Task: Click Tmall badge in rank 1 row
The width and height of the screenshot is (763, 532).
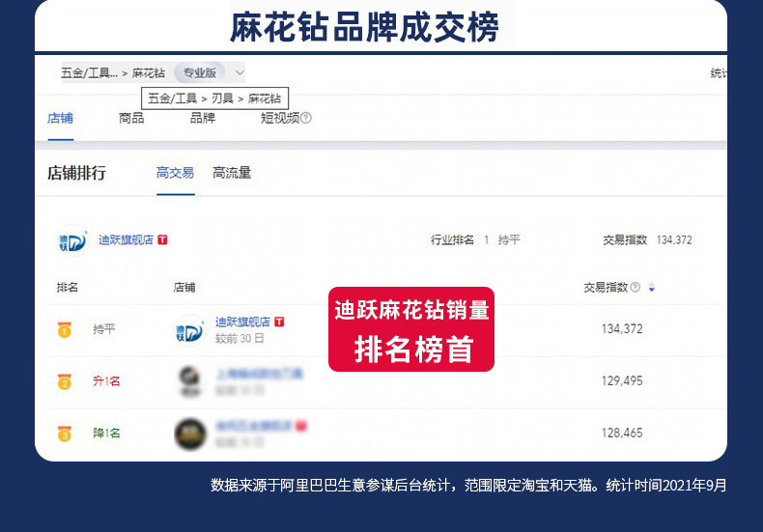Action: click(279, 322)
